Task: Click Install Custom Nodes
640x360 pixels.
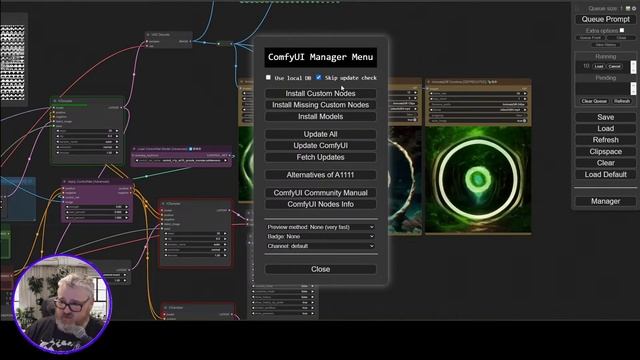Action: 320,93
